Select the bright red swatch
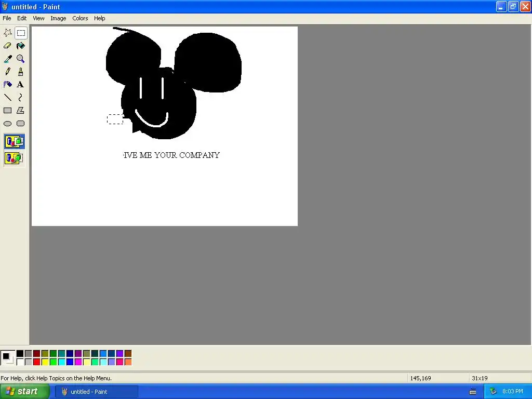Viewport: 532px width, 399px height. click(37, 362)
